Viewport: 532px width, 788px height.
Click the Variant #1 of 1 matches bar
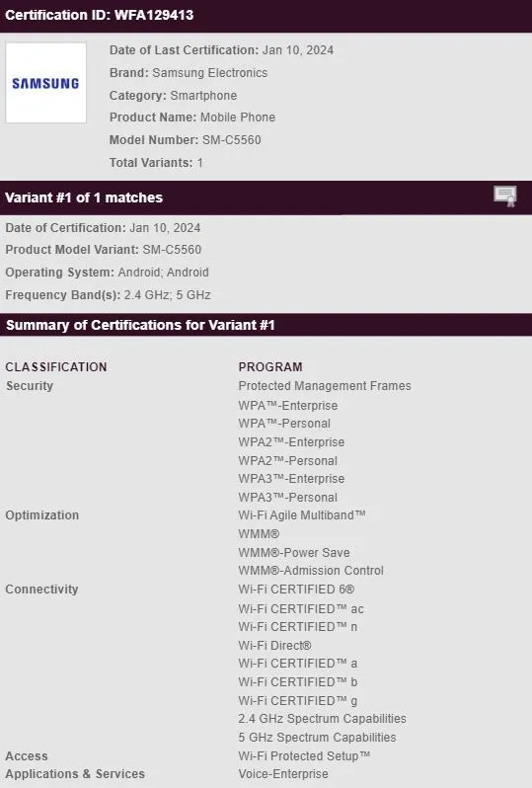[x=266, y=197]
